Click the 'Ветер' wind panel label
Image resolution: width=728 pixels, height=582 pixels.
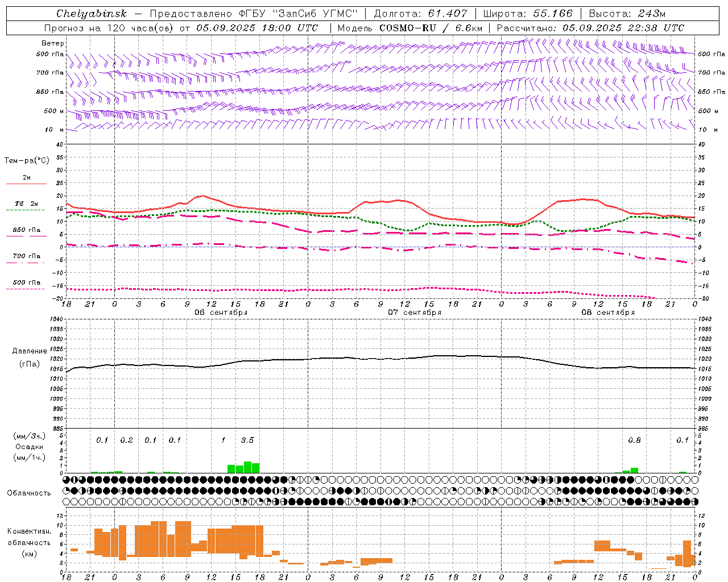point(52,43)
